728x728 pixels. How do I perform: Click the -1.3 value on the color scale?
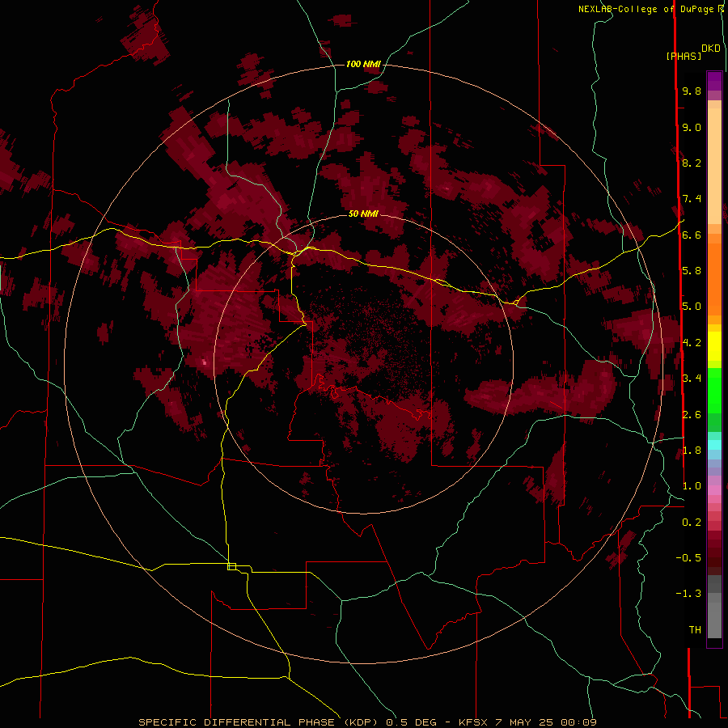688,594
